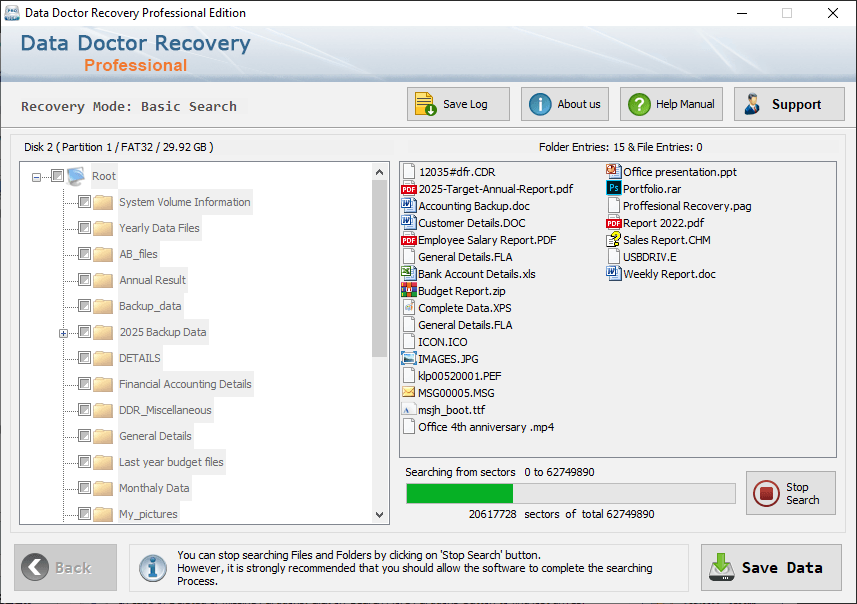Check the Financial Accounting Details checkbox
This screenshot has height=604, width=857.
[x=84, y=384]
